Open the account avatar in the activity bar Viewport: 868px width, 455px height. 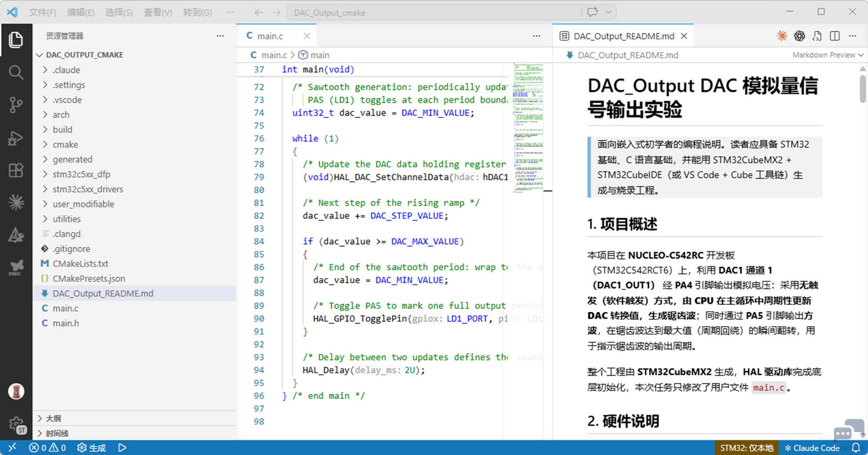click(16, 391)
